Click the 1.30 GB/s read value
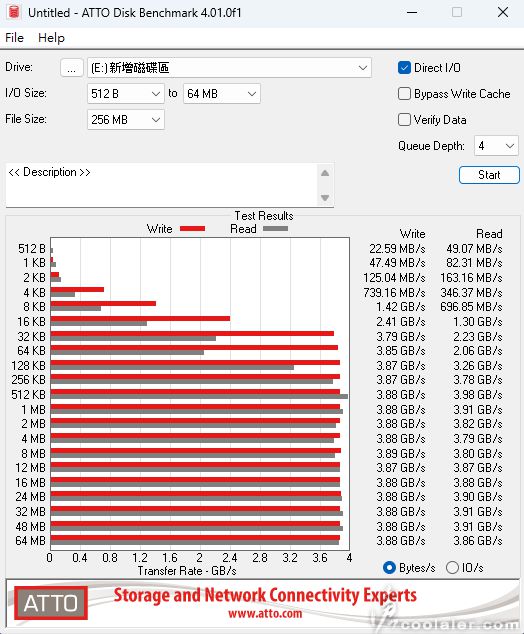The image size is (524, 634). (x=478, y=321)
